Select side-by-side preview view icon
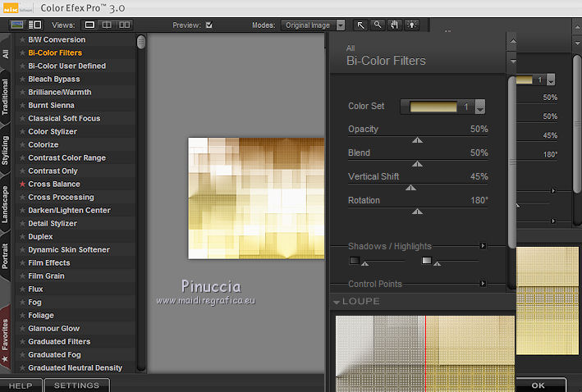This screenshot has width=582, height=392. pyautogui.click(x=124, y=25)
